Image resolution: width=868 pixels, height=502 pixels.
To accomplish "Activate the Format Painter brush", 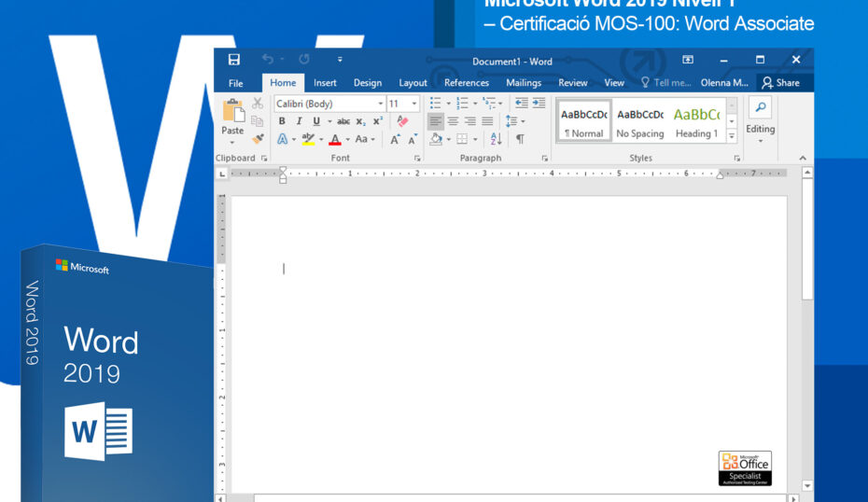I will (258, 138).
